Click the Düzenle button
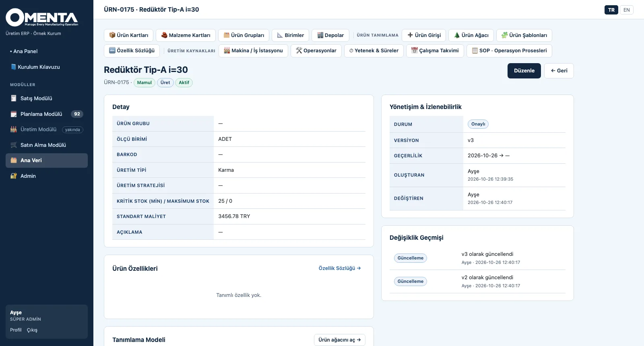The image size is (644, 346). (x=524, y=71)
